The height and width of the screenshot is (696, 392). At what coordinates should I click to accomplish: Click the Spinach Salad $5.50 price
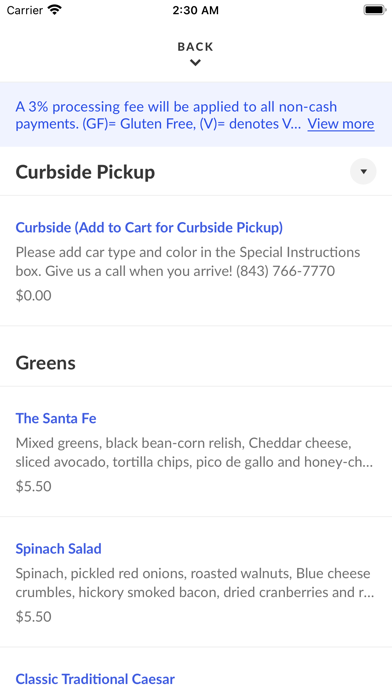(x=33, y=617)
